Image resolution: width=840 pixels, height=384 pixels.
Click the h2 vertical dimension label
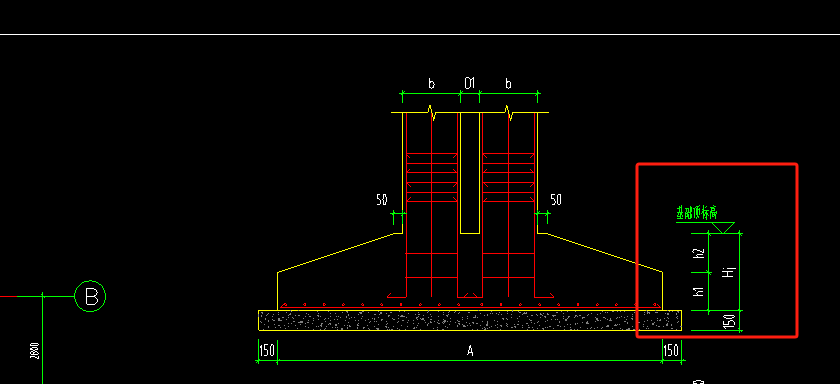click(x=699, y=253)
